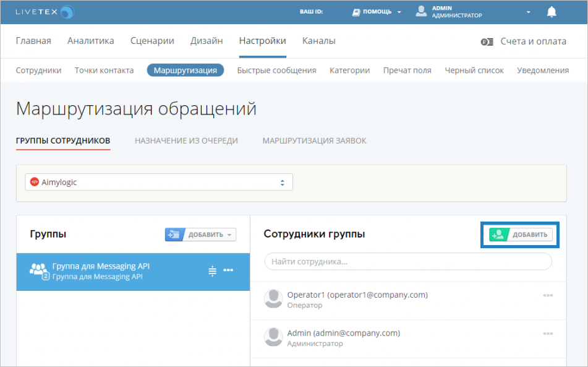Select Группа для Messaging API group

tap(111, 271)
